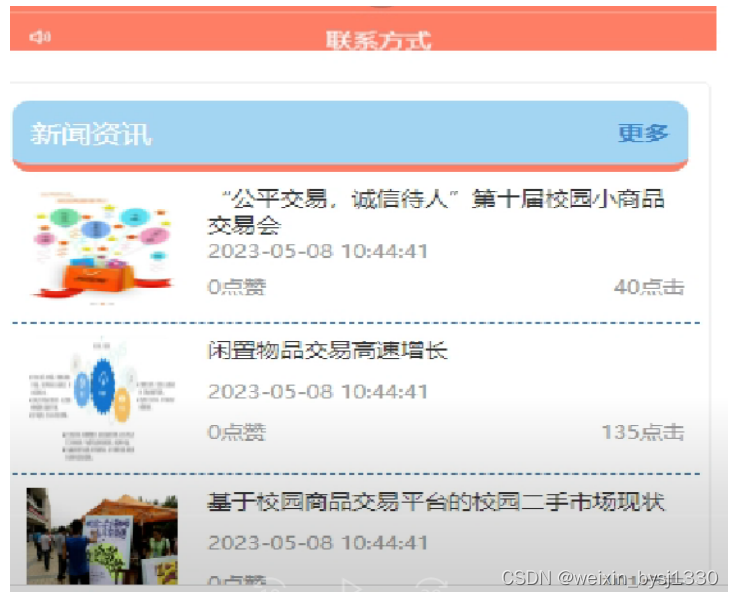Open thumbnail of 闲置物品交易高速增长 news

point(102,399)
